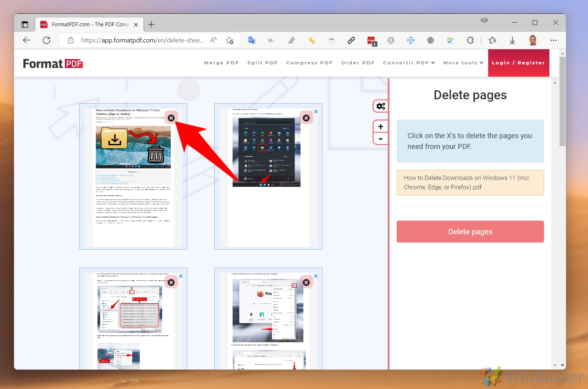
Task: Add this page to favorites
Action: pyautogui.click(x=230, y=40)
